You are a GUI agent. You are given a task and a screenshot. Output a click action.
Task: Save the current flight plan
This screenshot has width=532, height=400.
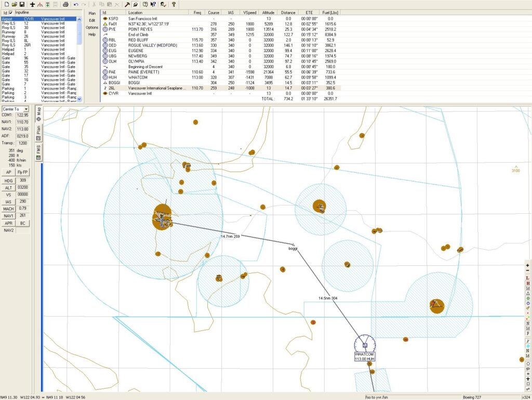(22, 4)
